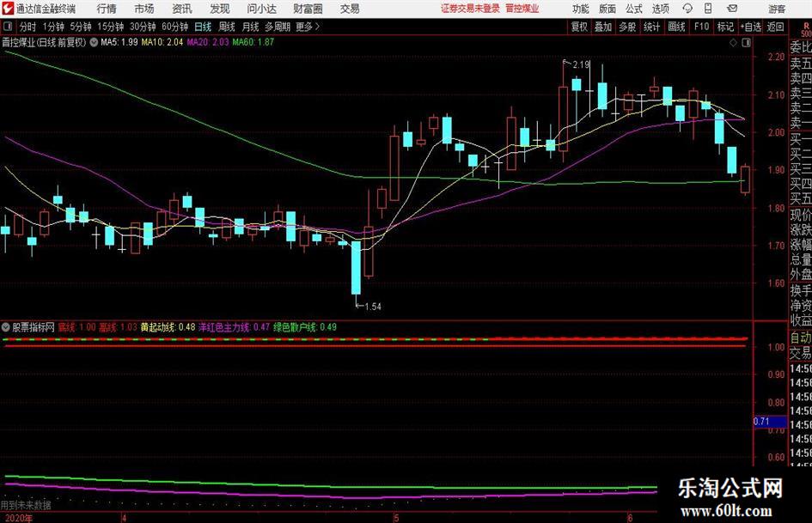The width and height of the screenshot is (812, 523).
Task: Select the 日线 daily chart tab
Action: point(203,27)
